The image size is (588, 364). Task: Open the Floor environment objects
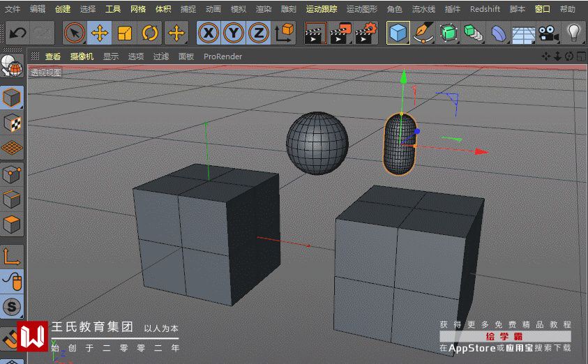pos(524,33)
